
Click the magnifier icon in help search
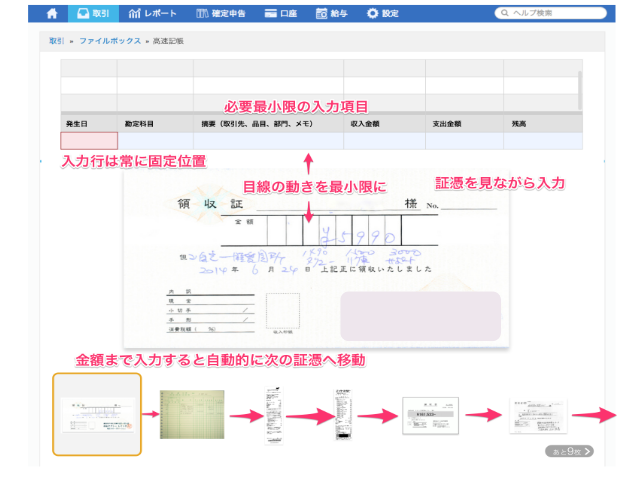tap(504, 13)
